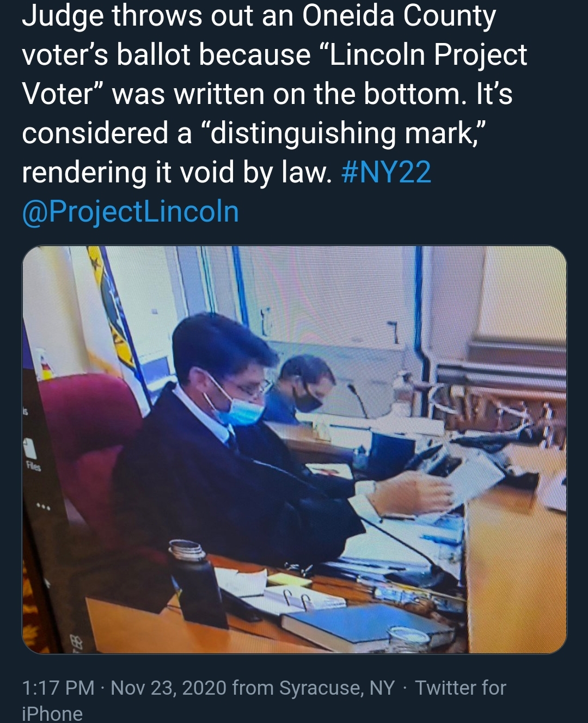Tap the #NY22 hashtag
This screenshot has height=723, width=588.
coord(386,172)
